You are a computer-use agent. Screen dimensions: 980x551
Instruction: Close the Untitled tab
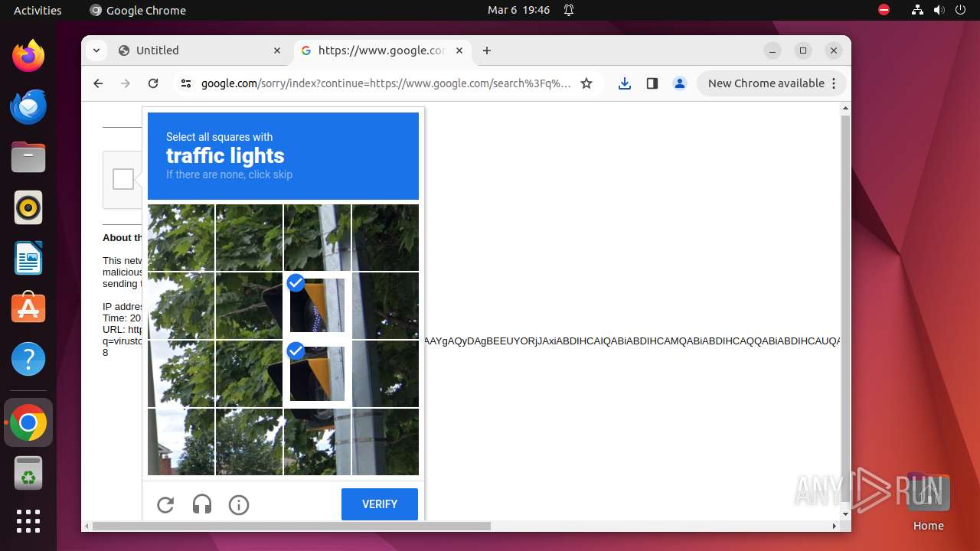coord(277,51)
